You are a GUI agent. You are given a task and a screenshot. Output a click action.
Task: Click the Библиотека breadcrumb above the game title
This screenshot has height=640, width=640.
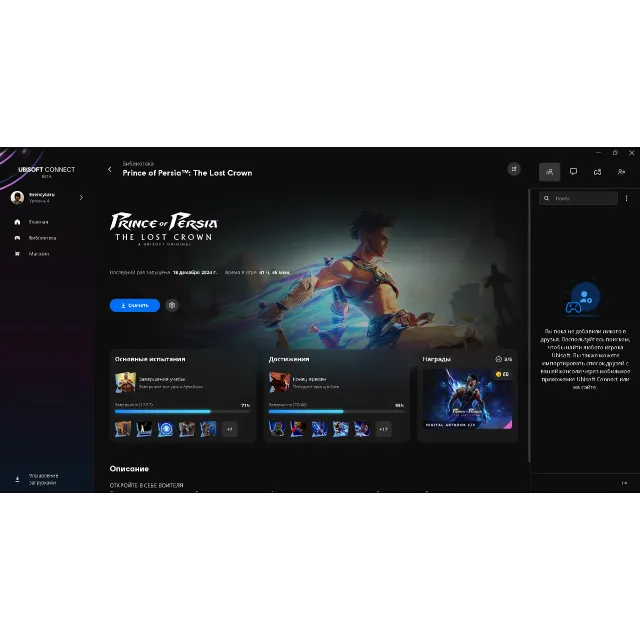138,164
